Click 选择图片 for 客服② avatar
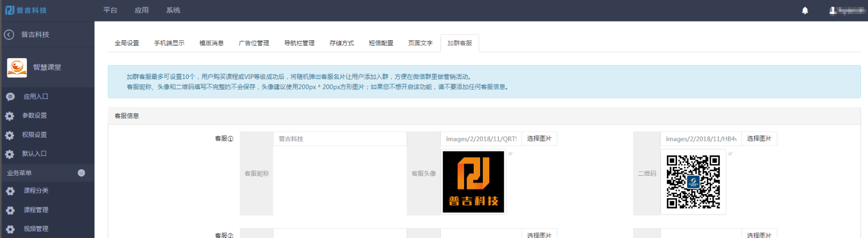The width and height of the screenshot is (868, 238). [539, 234]
